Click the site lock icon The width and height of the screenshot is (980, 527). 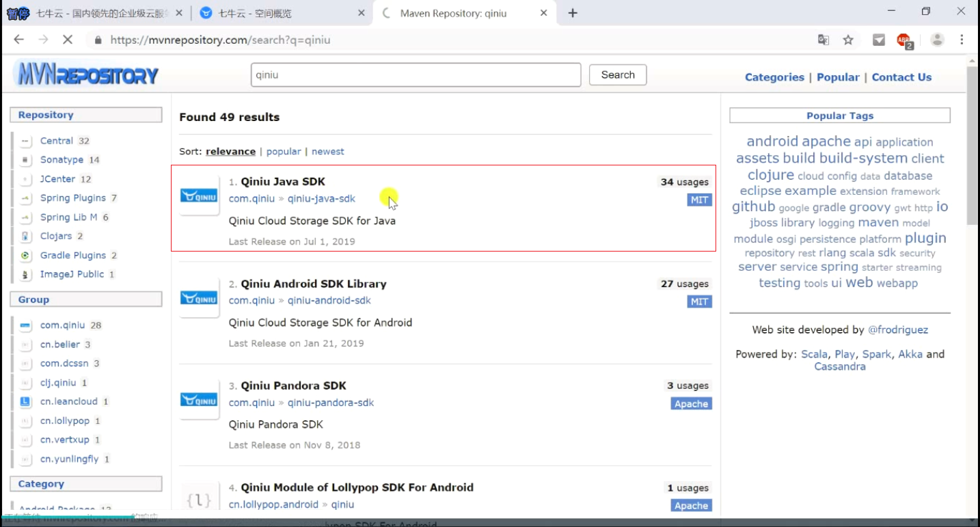(x=98, y=40)
